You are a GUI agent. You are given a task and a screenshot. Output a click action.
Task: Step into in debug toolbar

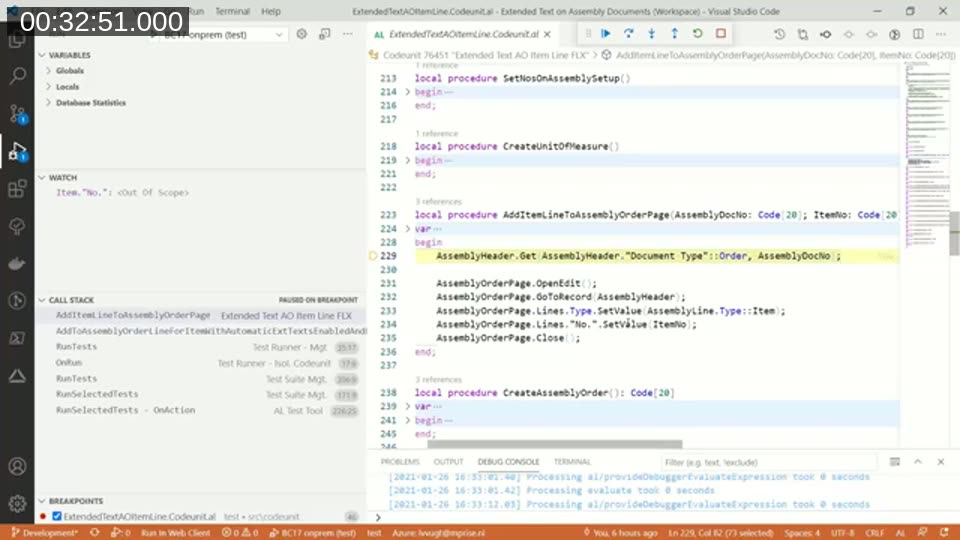coord(651,34)
